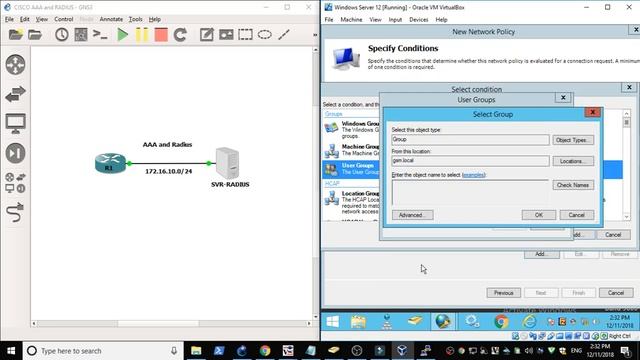The height and width of the screenshot is (360, 640).
Task: Select router R1 on the GNS3 canvas
Action: click(110, 163)
